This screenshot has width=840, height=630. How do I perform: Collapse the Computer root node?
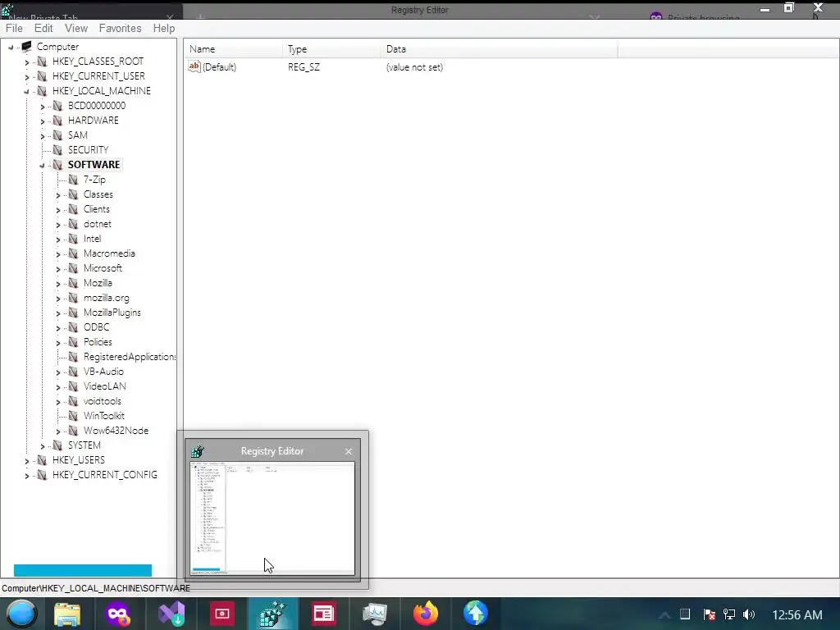click(11, 47)
